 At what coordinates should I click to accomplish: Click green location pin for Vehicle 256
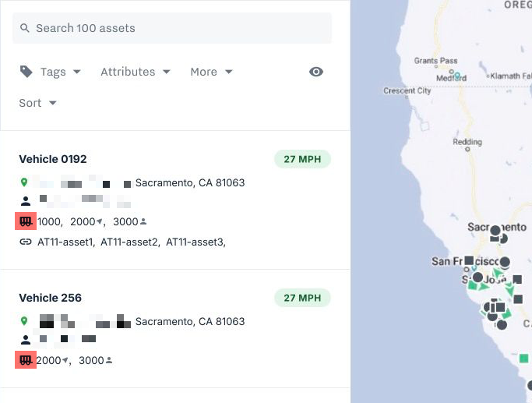tap(24, 321)
